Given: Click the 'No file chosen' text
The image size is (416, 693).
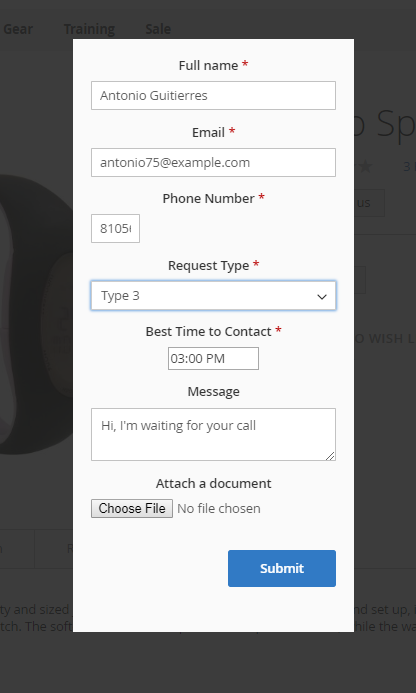Looking at the screenshot, I should pyautogui.click(x=218, y=509).
